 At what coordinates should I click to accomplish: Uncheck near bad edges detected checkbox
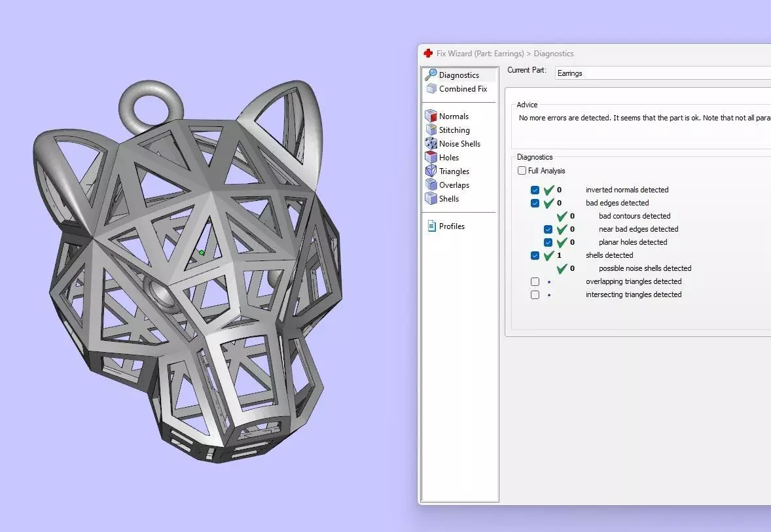(548, 229)
